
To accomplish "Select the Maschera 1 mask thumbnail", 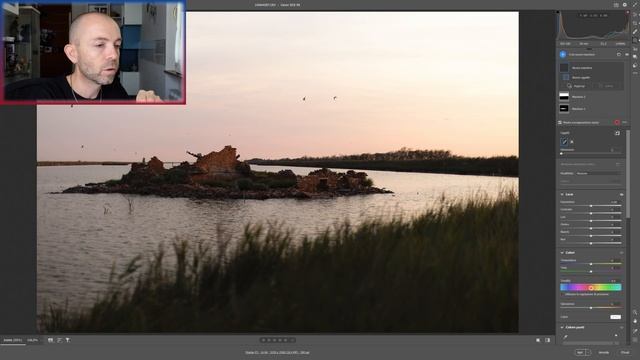I will (564, 108).
